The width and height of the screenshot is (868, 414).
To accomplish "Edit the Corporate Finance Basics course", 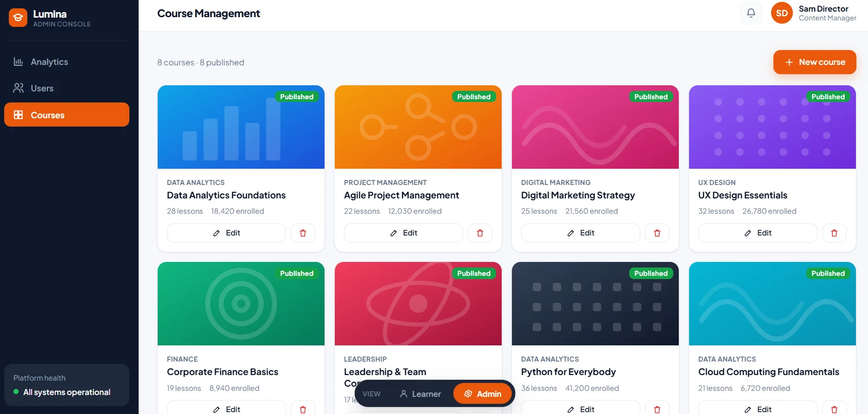I will point(226,408).
